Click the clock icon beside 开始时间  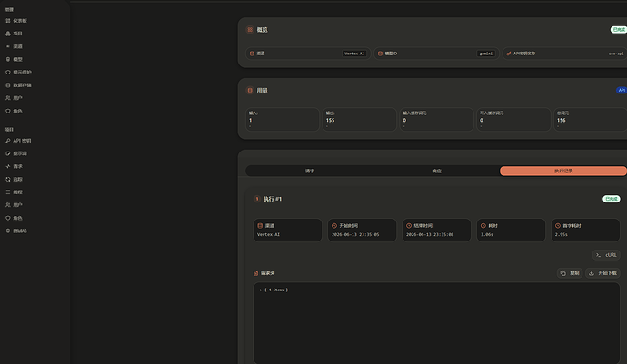point(334,226)
